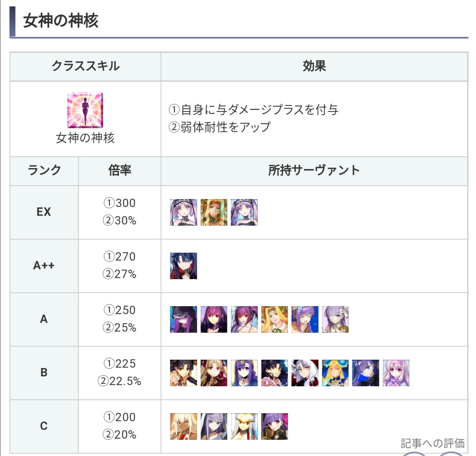Click the ②30% resistance value
This screenshot has width=476, height=456.
coord(120,220)
